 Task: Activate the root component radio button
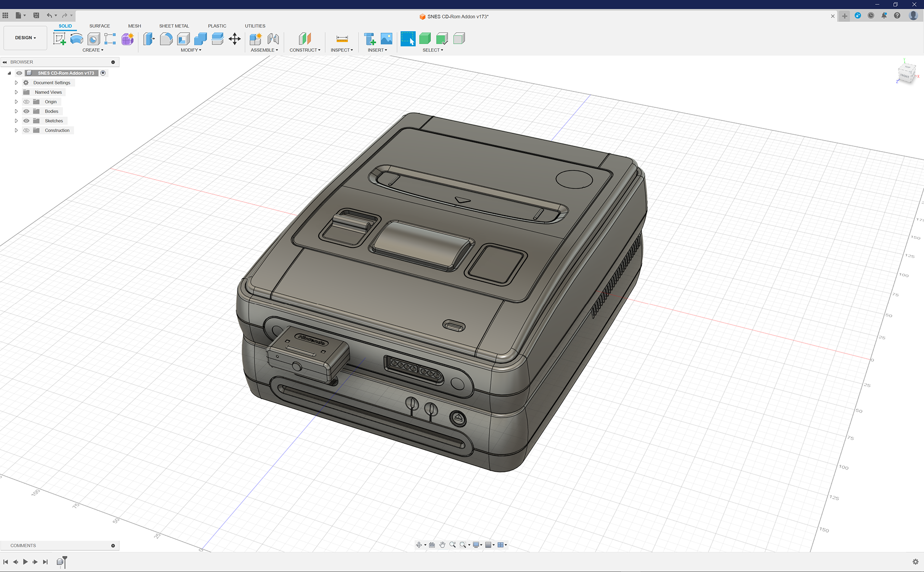pos(103,73)
